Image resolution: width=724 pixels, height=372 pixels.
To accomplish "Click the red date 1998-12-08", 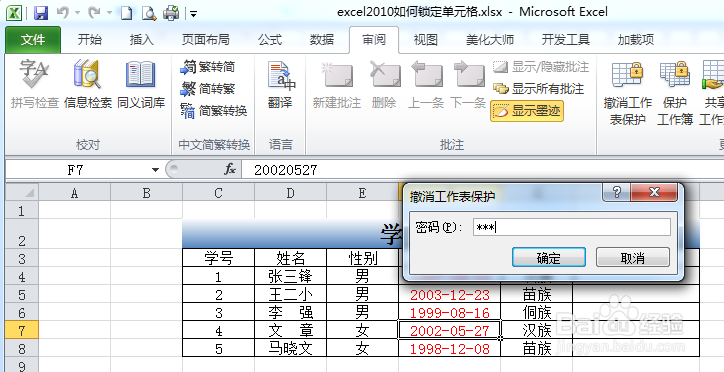I will (450, 348).
